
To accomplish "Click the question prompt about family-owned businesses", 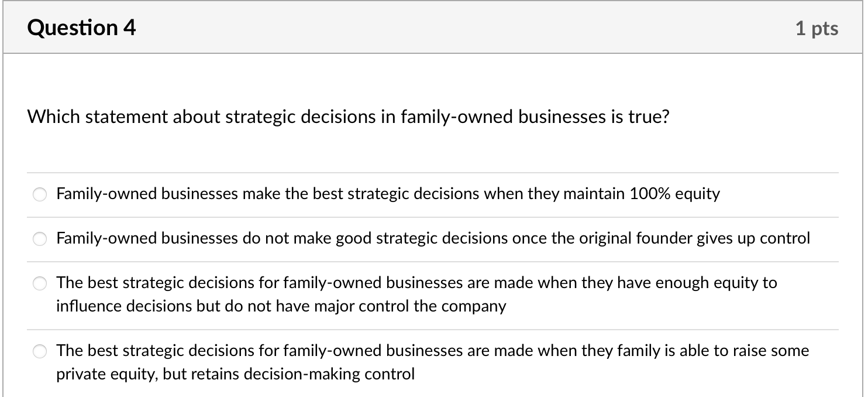I will (349, 117).
